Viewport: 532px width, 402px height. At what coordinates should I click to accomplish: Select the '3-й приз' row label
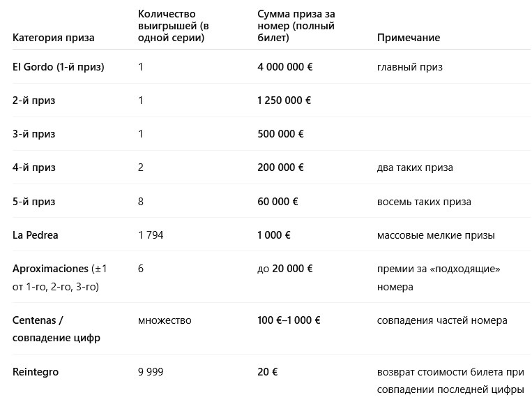(x=33, y=134)
